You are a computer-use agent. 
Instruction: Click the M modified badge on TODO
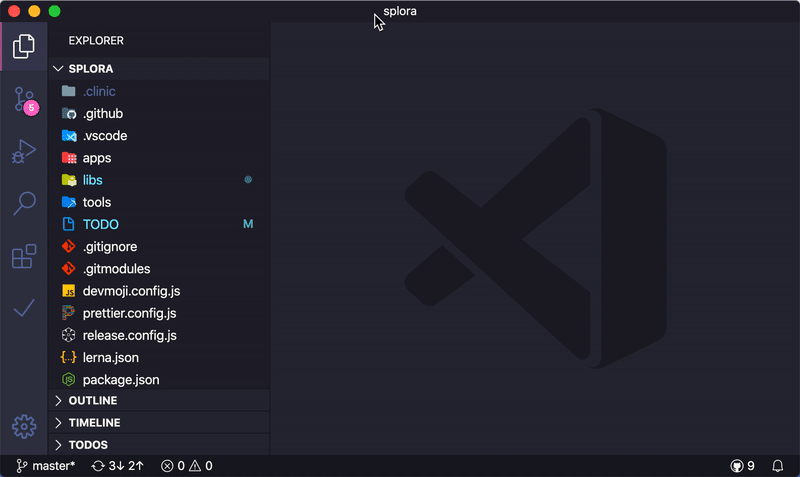pos(248,224)
